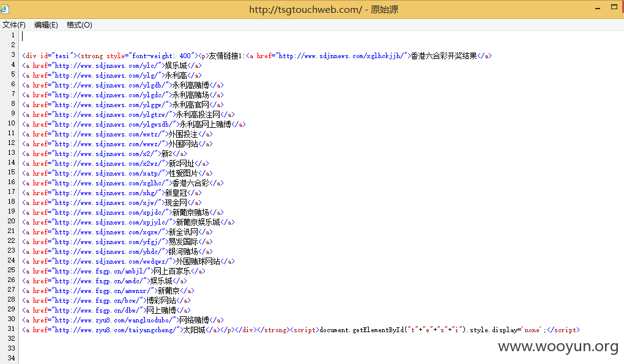Click the text 新2 on line 13
Viewport: 624px width, 364px height.
pyautogui.click(x=167, y=154)
